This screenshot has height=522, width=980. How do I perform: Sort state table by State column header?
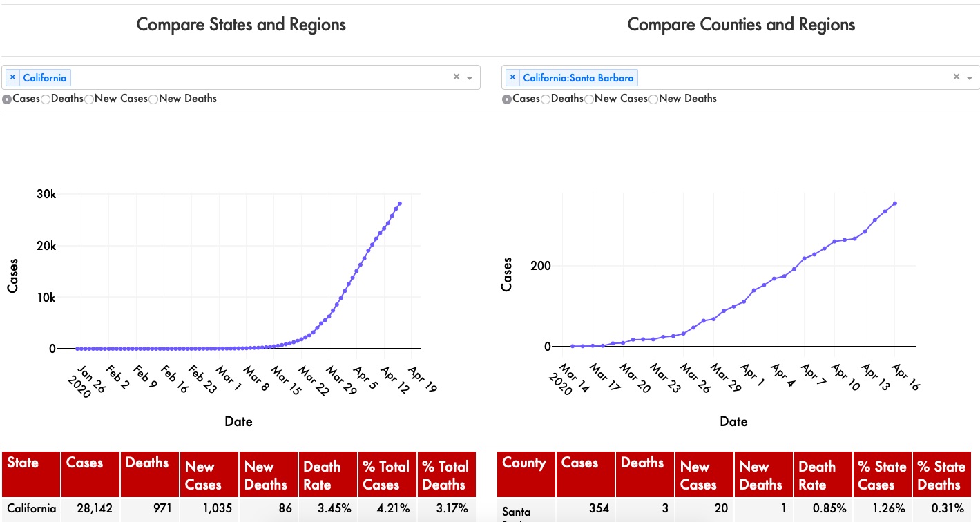[x=32, y=475]
